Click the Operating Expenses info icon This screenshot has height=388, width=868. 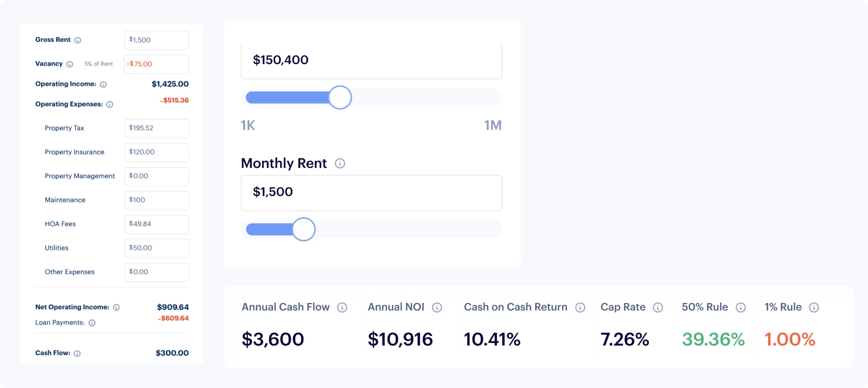[x=110, y=104]
